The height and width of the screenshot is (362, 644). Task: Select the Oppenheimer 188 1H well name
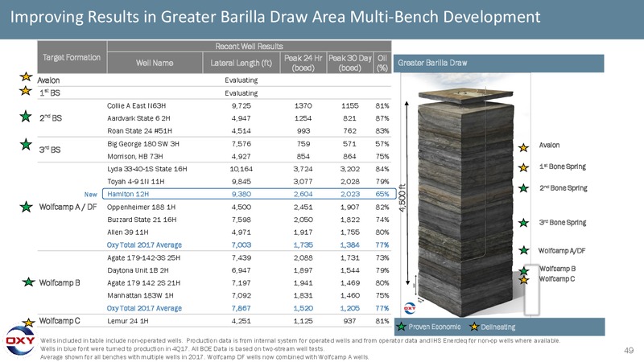[142, 208]
